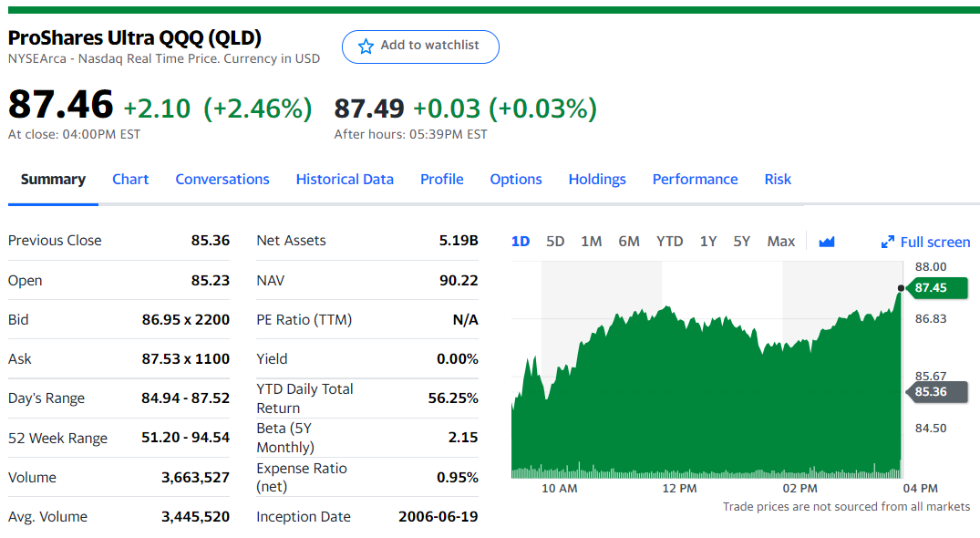Click the 12 PM chart time label
The image size is (980, 538).
679,489
